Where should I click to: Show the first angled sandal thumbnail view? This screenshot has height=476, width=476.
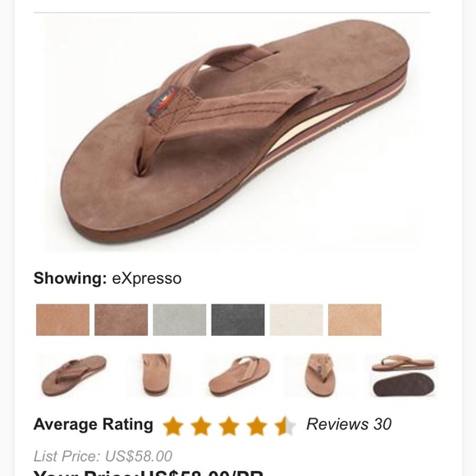click(x=74, y=376)
